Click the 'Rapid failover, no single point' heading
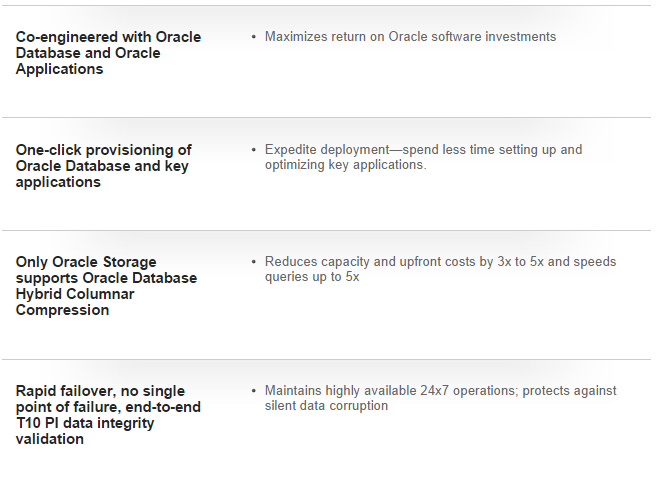 [108, 415]
